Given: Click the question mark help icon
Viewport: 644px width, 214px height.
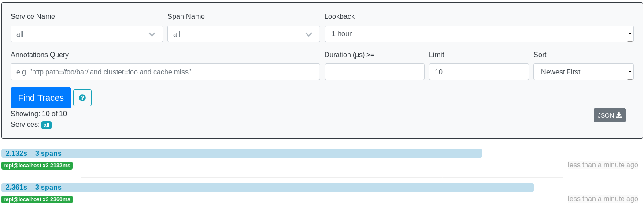Looking at the screenshot, I should 82,98.
